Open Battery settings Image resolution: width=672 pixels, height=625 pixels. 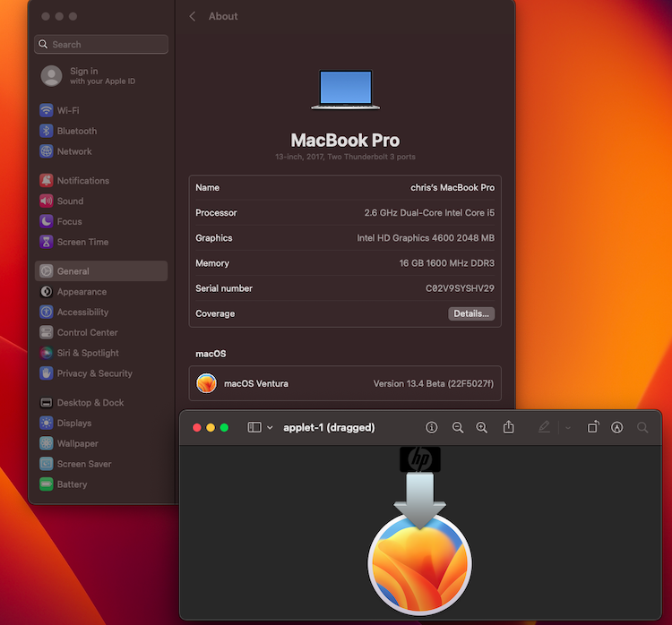(101, 484)
